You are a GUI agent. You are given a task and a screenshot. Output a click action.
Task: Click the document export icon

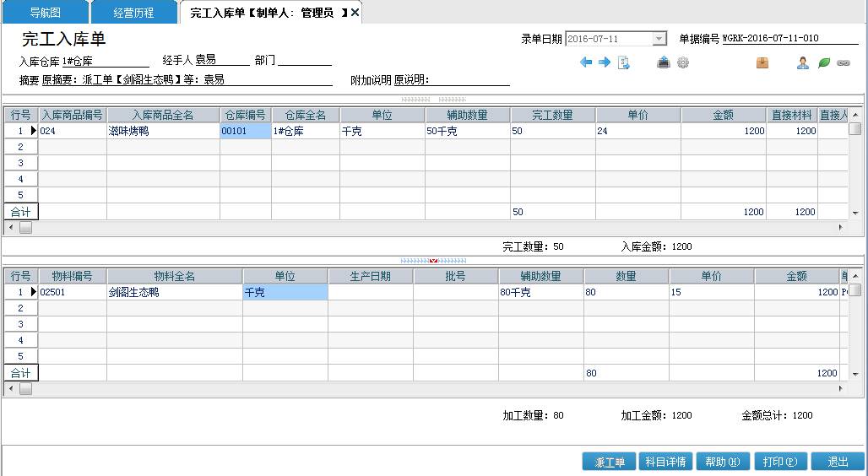624,62
